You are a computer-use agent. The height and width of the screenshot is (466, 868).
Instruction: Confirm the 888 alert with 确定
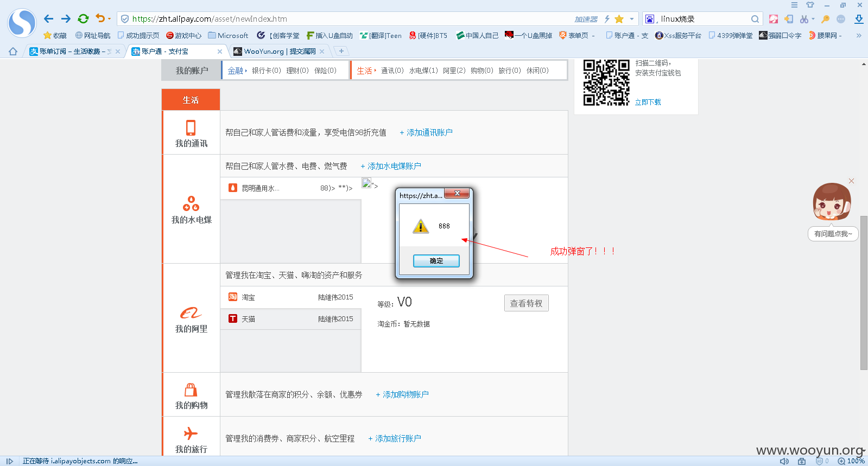coord(436,261)
